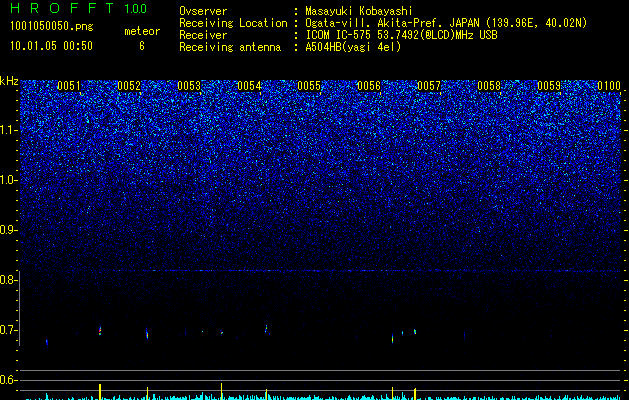The height and width of the screenshot is (400, 629).
Task: Select the 0055 time marker
Action: pyautogui.click(x=309, y=86)
